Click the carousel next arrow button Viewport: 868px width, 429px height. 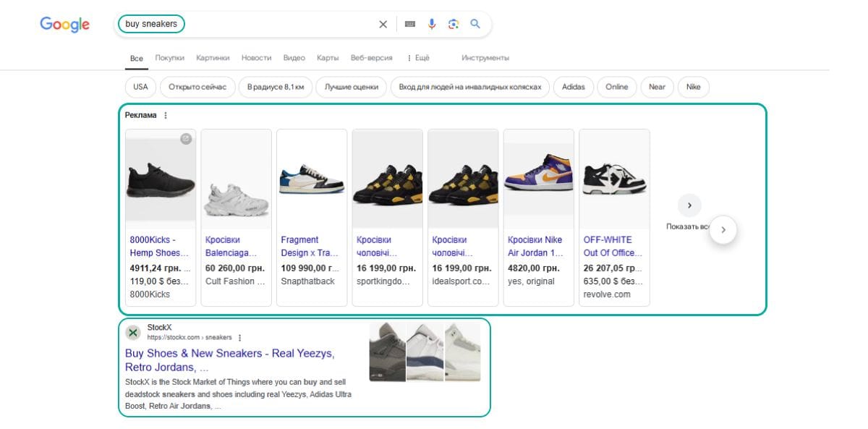(x=723, y=230)
